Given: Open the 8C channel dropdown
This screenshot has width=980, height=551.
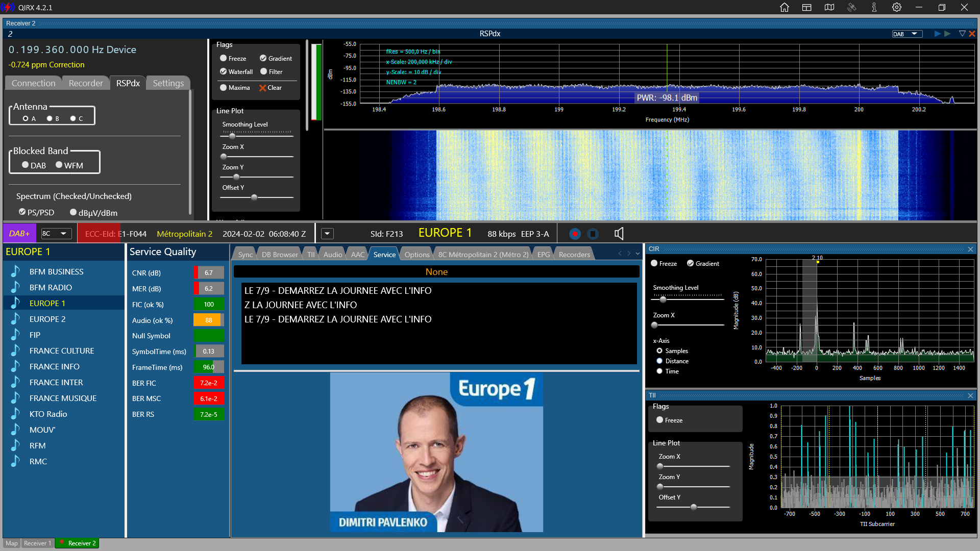Looking at the screenshot, I should [55, 234].
